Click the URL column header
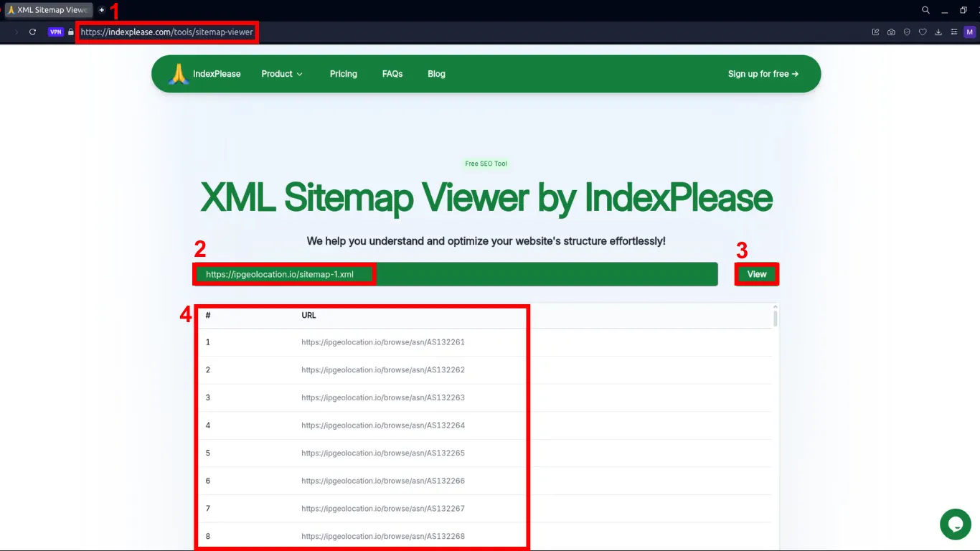 308,315
